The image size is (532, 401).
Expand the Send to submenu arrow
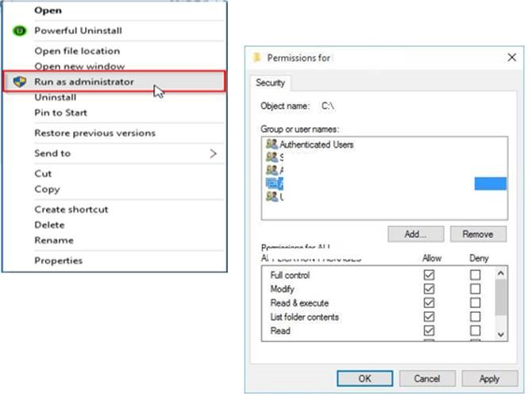(x=213, y=154)
